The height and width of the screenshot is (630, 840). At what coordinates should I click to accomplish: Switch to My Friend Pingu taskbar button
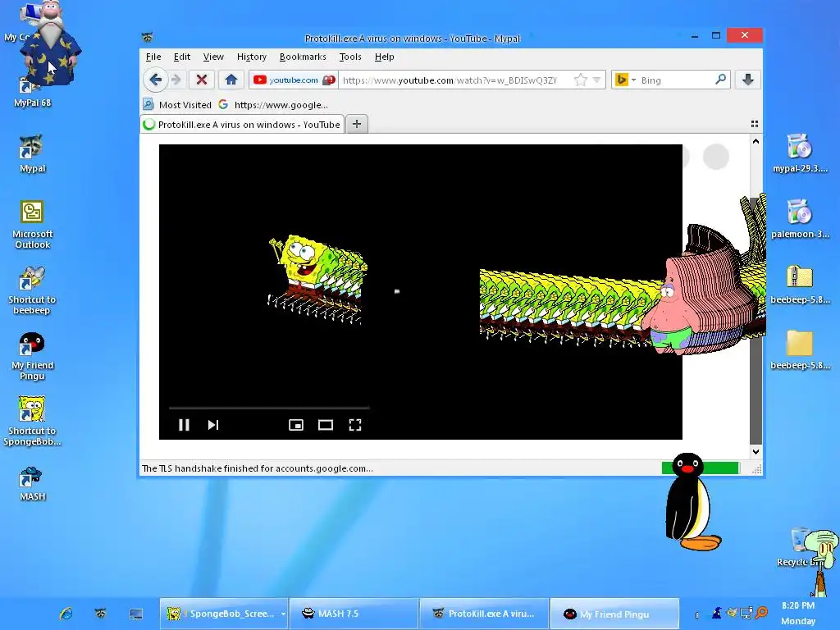pos(614,614)
